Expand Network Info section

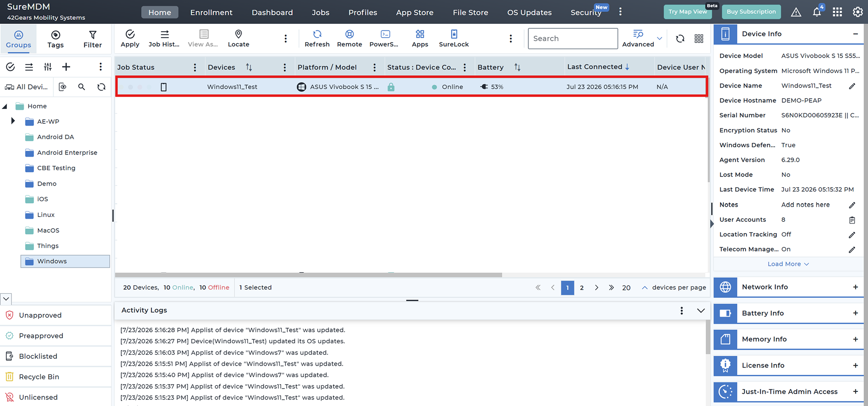(855, 287)
